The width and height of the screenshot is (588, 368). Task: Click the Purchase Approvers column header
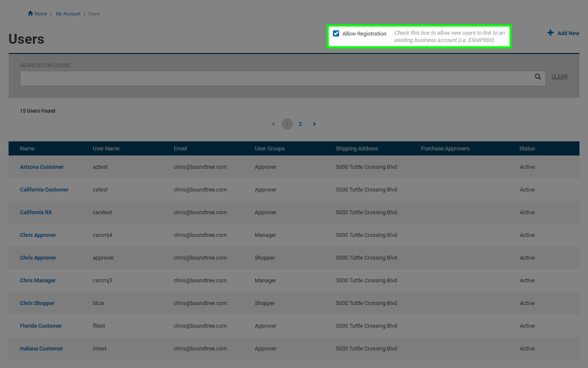[445, 149]
